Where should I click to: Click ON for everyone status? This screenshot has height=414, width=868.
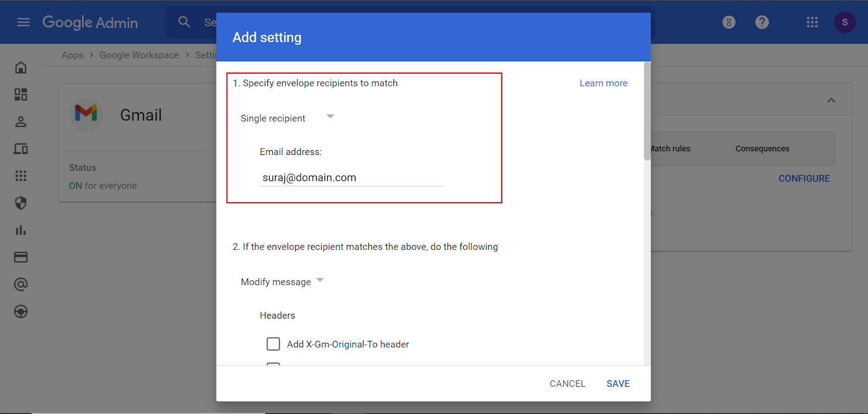(x=103, y=186)
